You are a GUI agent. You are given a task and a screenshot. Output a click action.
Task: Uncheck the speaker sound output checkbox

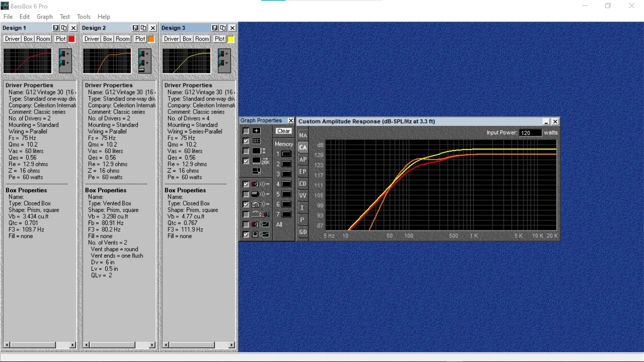pyautogui.click(x=246, y=184)
